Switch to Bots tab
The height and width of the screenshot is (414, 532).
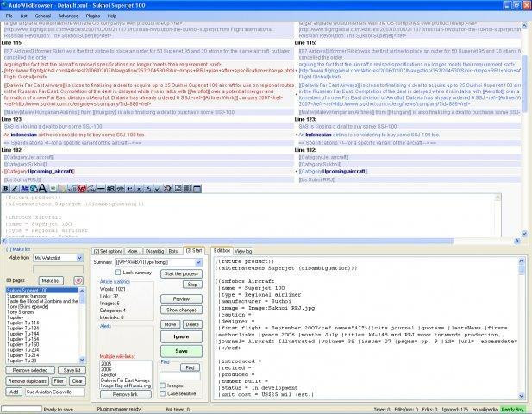tap(173, 252)
